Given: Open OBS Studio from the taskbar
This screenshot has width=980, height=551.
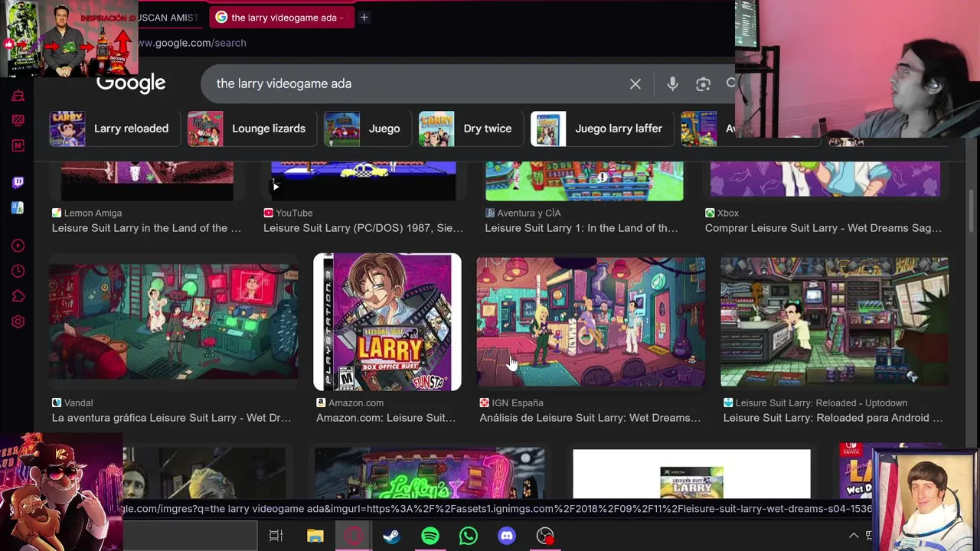Looking at the screenshot, I should [545, 536].
